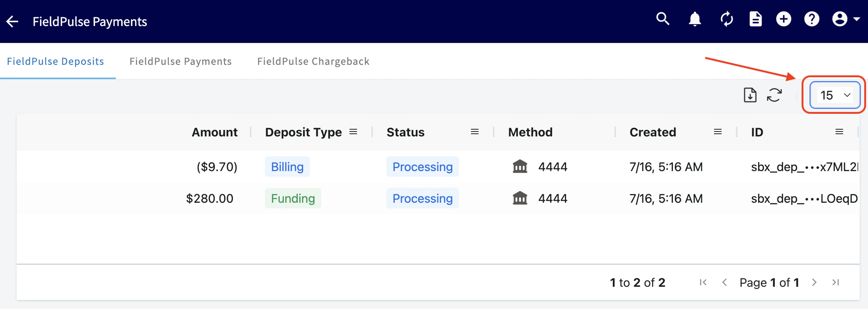Open the document icon in header
This screenshot has height=309, width=868.
coord(756,19)
